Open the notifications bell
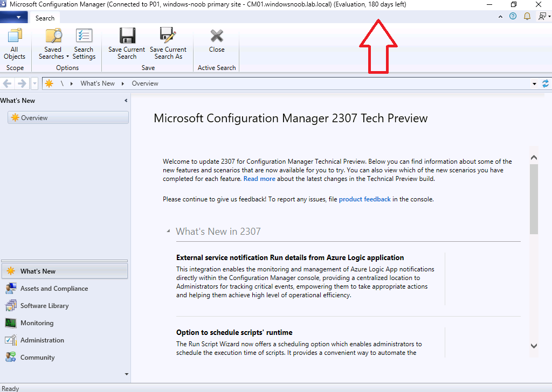 click(x=527, y=16)
